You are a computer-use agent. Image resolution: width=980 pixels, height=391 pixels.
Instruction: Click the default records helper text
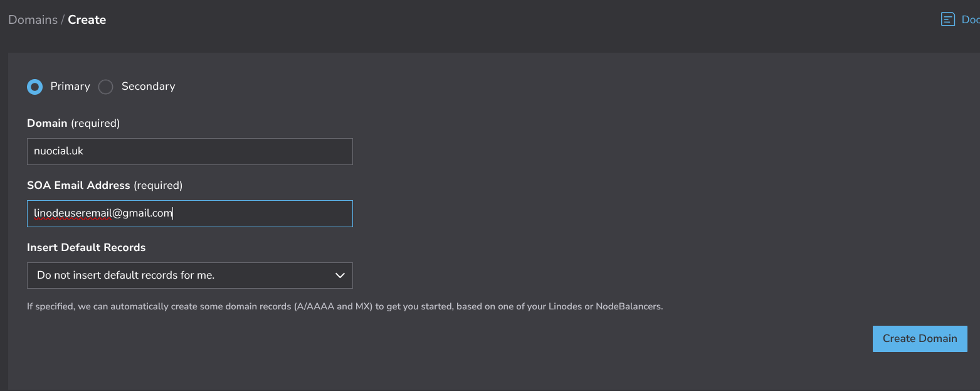coord(344,307)
